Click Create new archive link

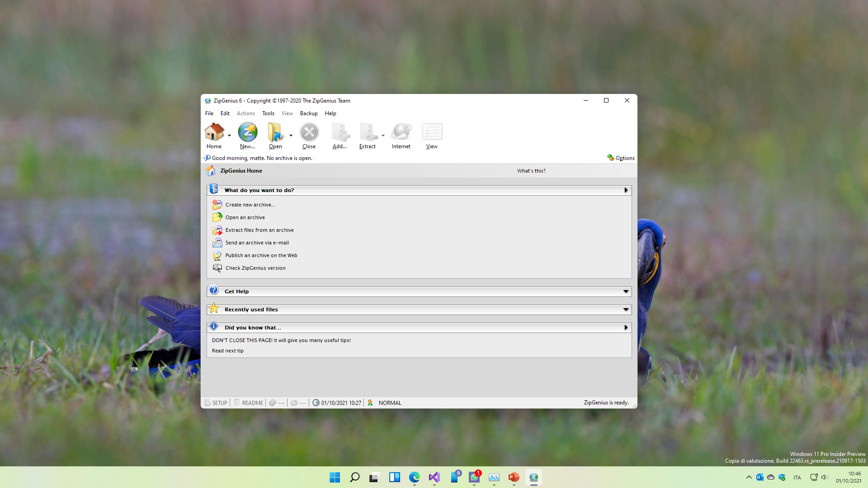click(250, 205)
